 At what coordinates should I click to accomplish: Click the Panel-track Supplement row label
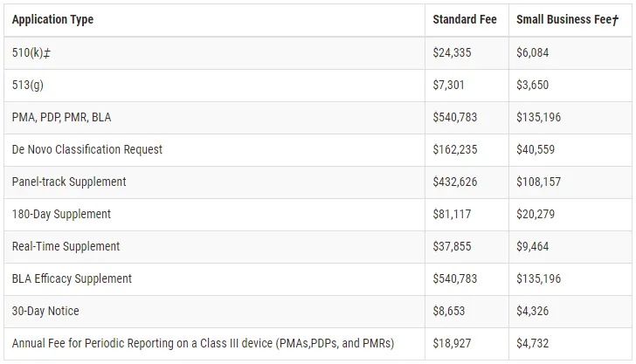[x=69, y=182]
